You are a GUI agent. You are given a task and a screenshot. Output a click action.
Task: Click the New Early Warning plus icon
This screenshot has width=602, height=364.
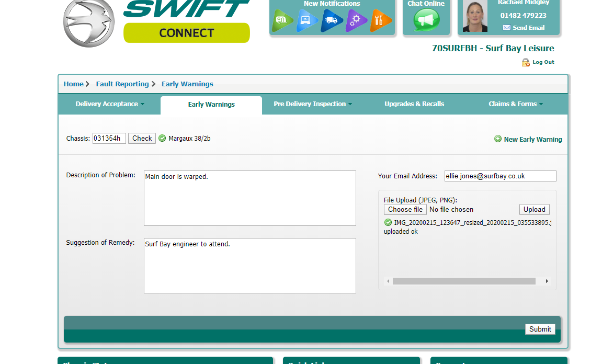pos(497,139)
